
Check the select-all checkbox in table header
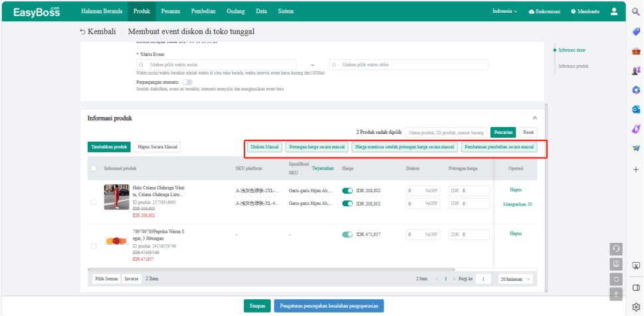click(94, 168)
